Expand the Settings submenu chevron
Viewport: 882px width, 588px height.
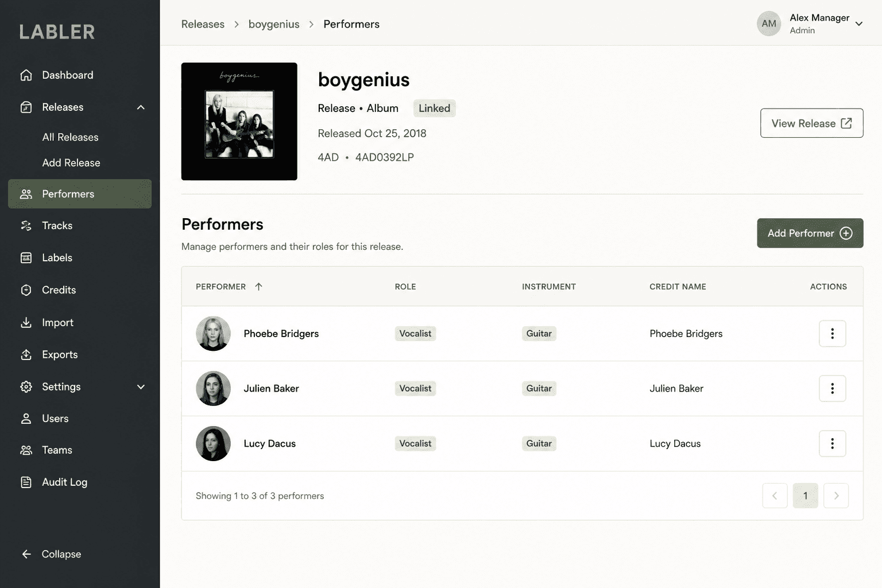tap(141, 387)
